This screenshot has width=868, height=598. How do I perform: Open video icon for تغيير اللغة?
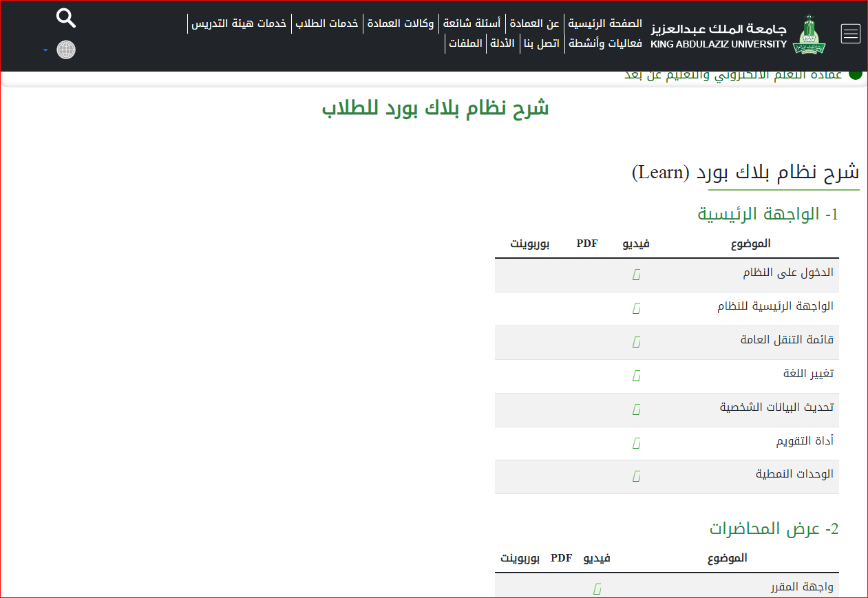click(x=637, y=376)
